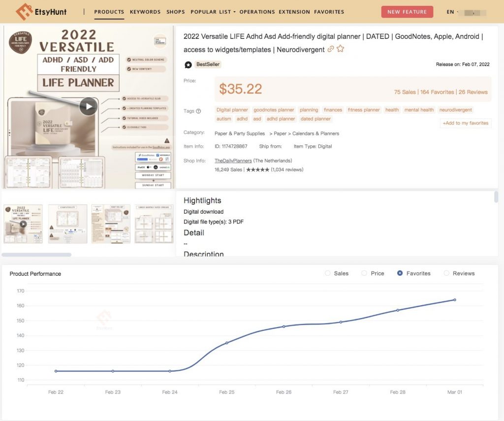Expand the Description section
The image size is (504, 421).
(x=203, y=254)
